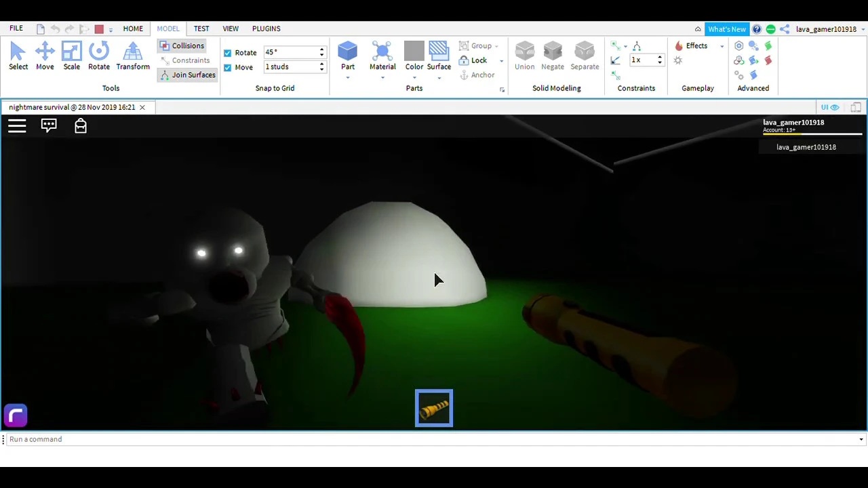This screenshot has width=868, height=488.
Task: Switch to the PLUGINS tab
Action: [267, 28]
